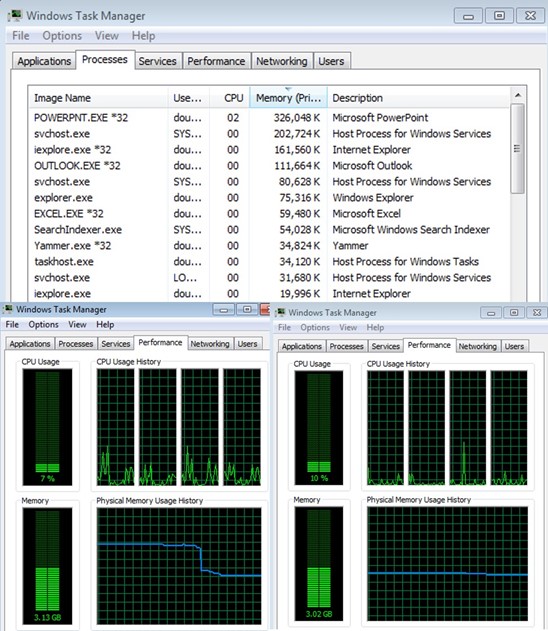Open Services tab in bottom-right window

[385, 346]
